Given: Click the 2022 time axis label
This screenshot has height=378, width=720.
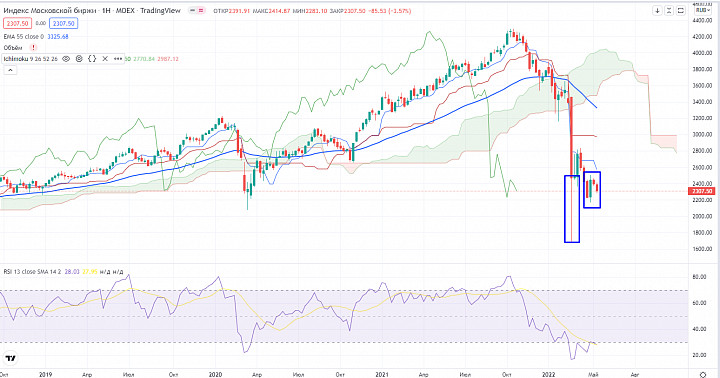Looking at the screenshot, I should tap(548, 375).
